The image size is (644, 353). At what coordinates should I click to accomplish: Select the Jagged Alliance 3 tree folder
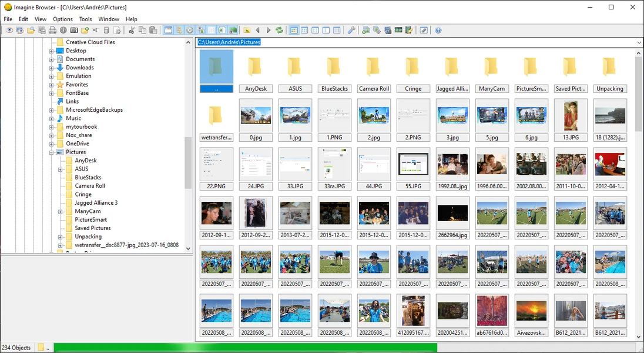pos(96,202)
